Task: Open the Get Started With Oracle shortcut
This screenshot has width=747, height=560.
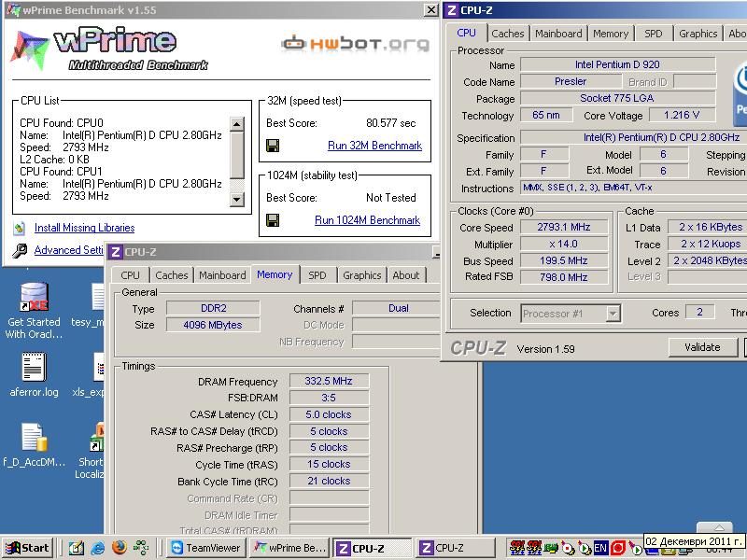Action: point(34,296)
